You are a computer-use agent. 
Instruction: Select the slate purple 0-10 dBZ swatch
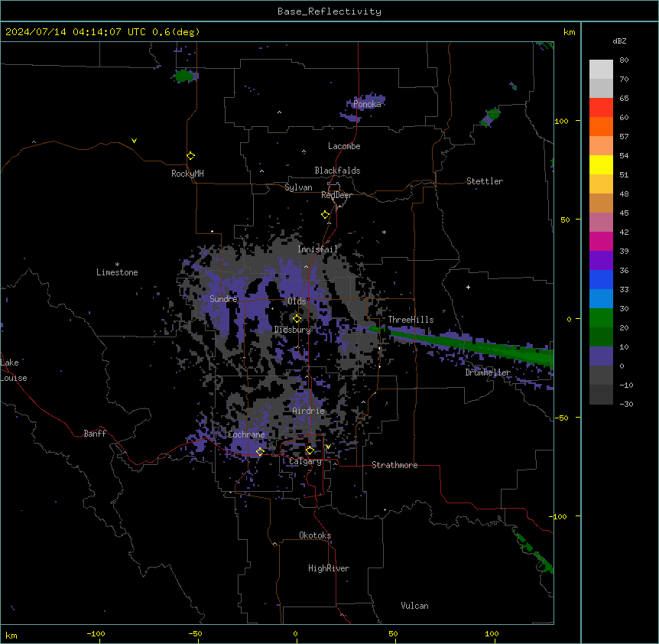601,356
